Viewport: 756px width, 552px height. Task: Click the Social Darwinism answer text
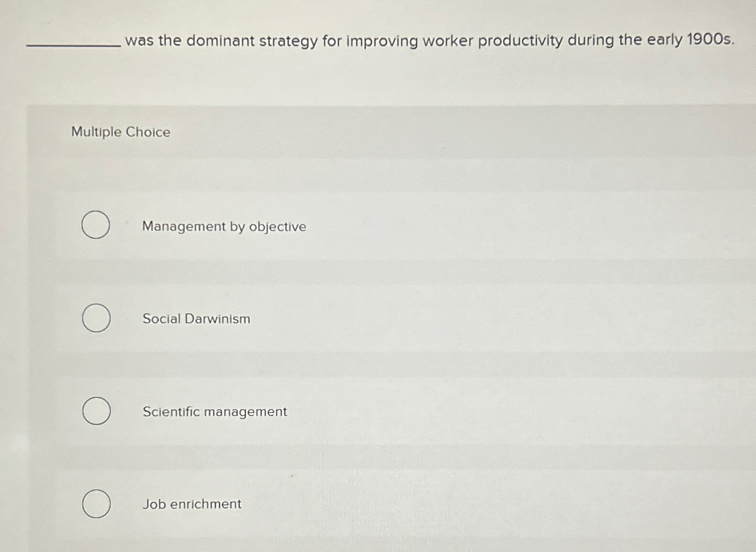click(196, 319)
